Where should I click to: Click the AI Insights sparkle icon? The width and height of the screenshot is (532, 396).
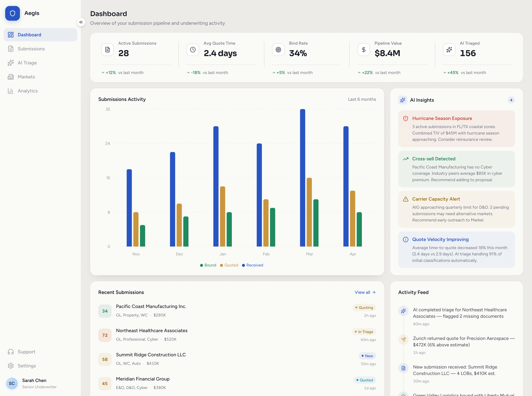click(x=403, y=100)
